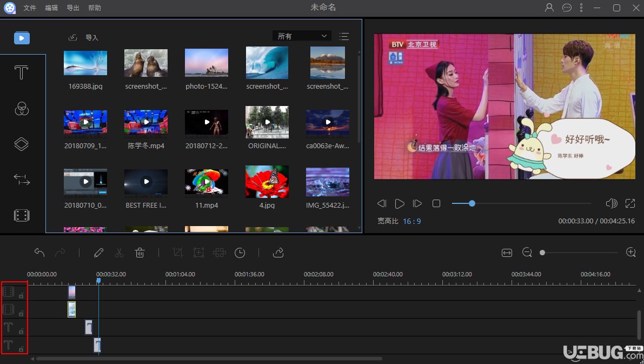The width and height of the screenshot is (644, 364).
Task: Step to next frame in preview
Action: pyautogui.click(x=417, y=203)
